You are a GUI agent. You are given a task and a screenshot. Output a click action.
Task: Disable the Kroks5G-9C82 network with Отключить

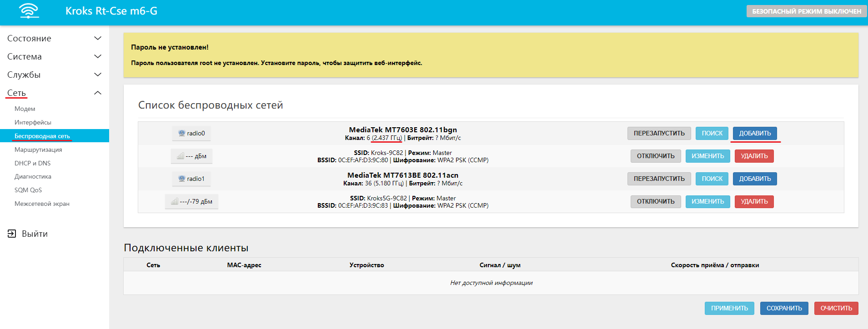point(655,201)
